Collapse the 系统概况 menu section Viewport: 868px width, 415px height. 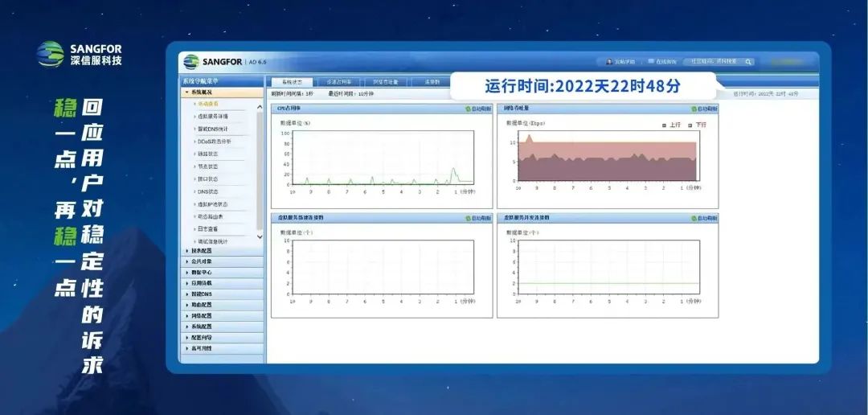click(x=222, y=92)
